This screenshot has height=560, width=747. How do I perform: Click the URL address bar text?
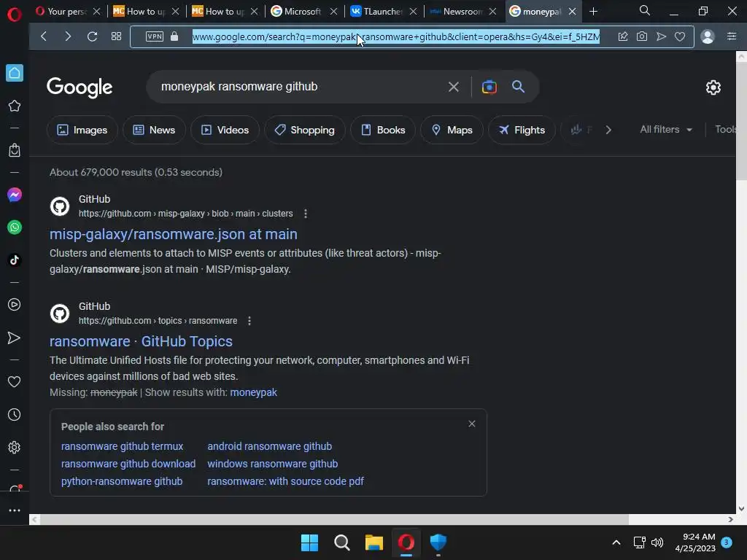coord(395,36)
